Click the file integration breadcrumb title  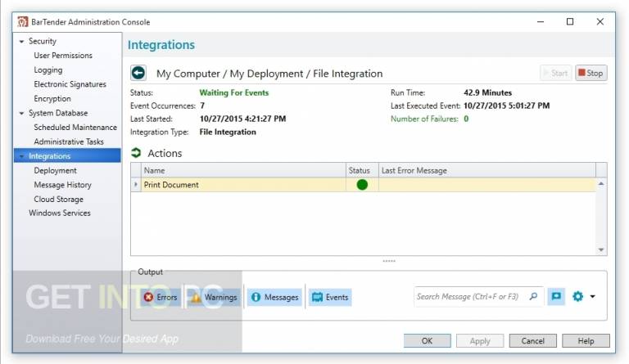click(269, 74)
